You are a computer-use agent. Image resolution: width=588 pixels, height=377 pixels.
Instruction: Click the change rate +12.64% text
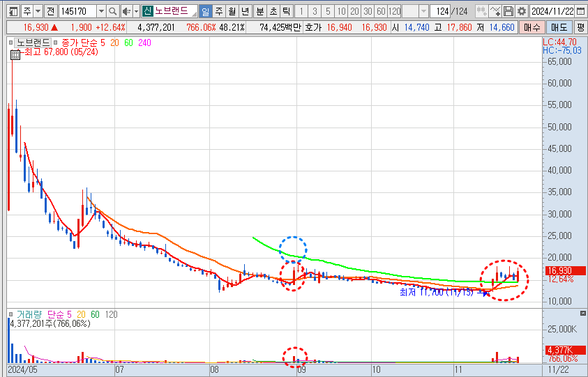[x=110, y=27]
